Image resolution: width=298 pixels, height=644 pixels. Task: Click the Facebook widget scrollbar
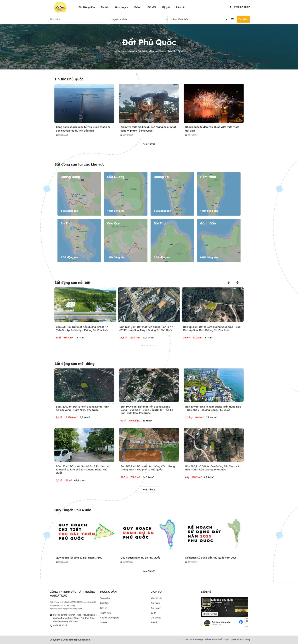tap(247, 621)
